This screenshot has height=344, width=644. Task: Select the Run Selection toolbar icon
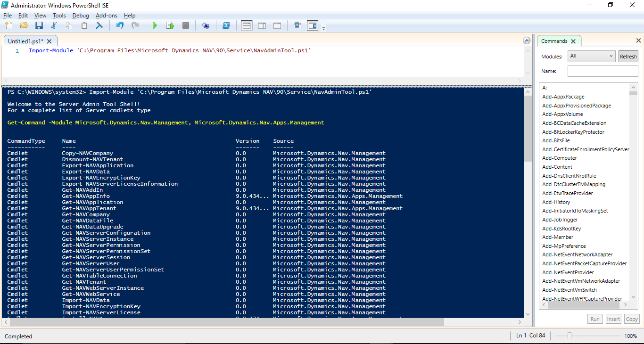[170, 25]
